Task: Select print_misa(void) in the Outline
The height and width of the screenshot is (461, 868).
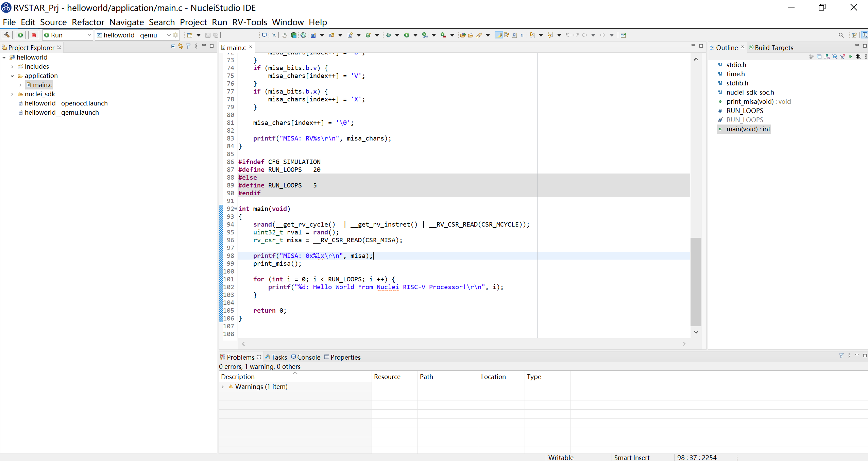Action: point(750,102)
